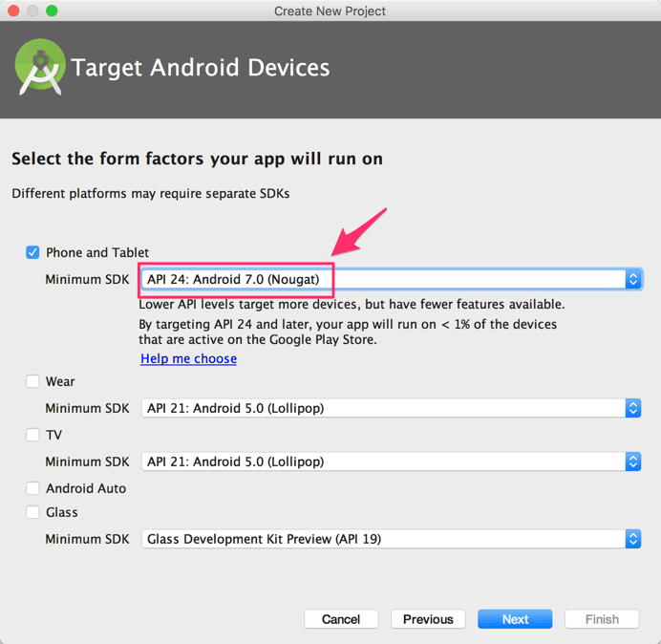This screenshot has width=661, height=644.
Task: Open the TV Minimum SDK dropdown
Action: [x=392, y=462]
